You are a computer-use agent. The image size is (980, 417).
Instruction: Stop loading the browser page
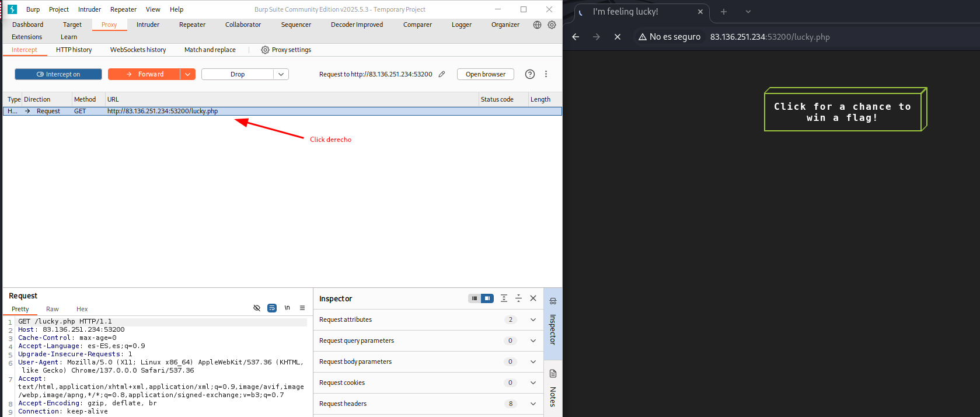tap(618, 37)
